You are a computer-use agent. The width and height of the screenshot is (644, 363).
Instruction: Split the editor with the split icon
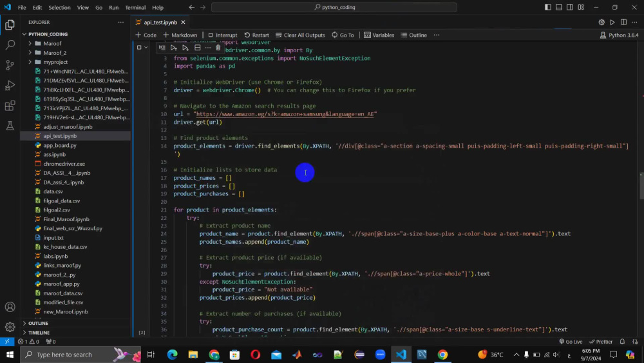pyautogui.click(x=623, y=22)
